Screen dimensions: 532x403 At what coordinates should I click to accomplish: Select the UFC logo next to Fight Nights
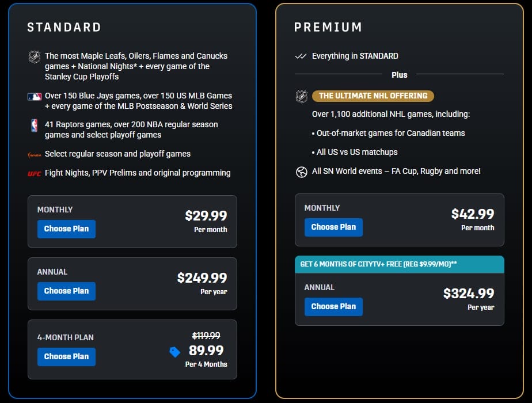[x=34, y=173]
